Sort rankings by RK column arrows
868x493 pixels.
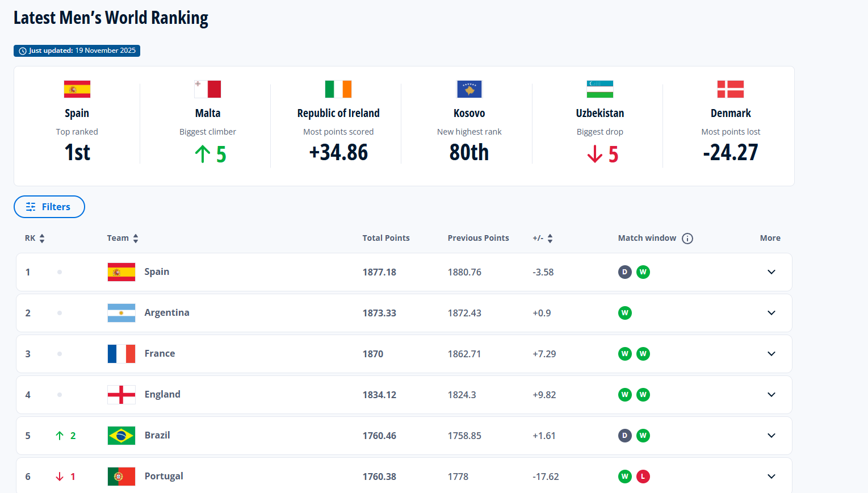(x=42, y=239)
